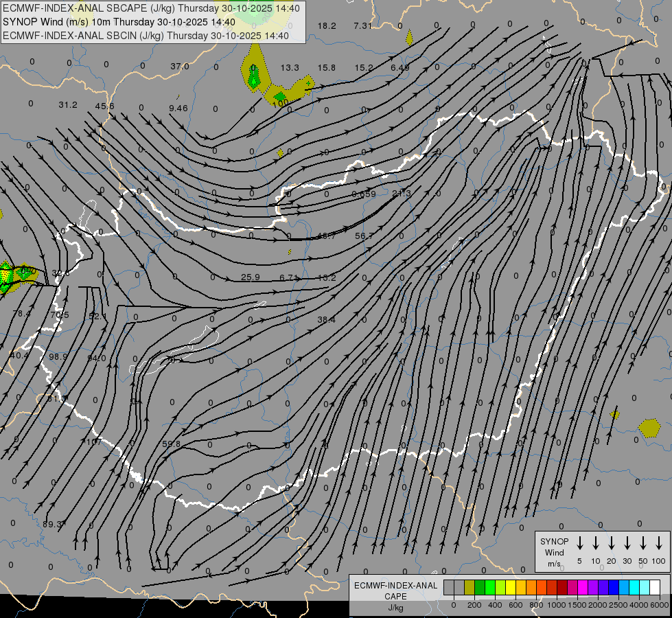Image resolution: width=672 pixels, height=618 pixels.
Task: Click the 50 m/s wind arrow in legend
Action: (643, 543)
